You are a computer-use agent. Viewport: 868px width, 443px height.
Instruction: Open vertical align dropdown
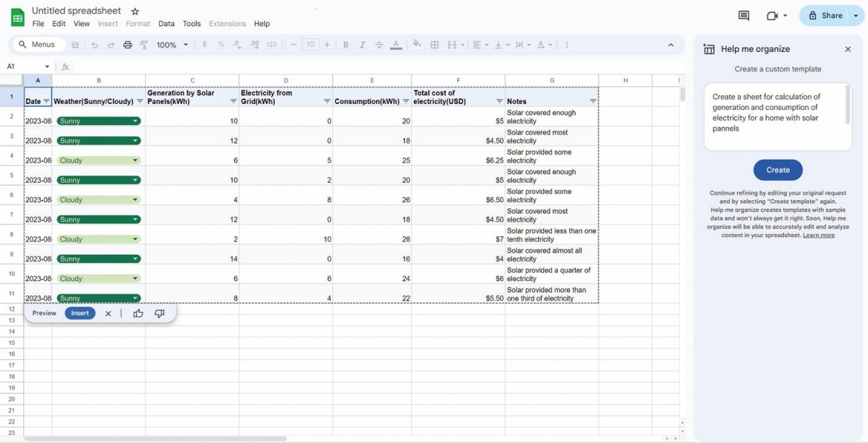(x=501, y=45)
